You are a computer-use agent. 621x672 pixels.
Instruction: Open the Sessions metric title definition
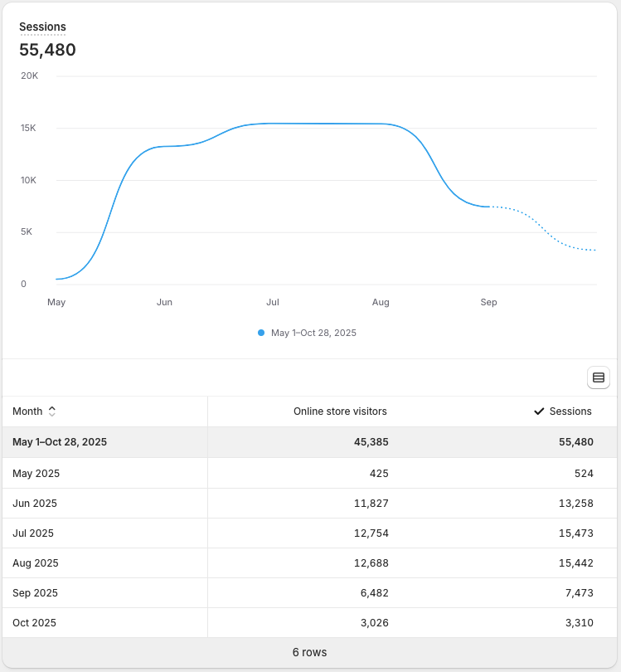coord(42,27)
